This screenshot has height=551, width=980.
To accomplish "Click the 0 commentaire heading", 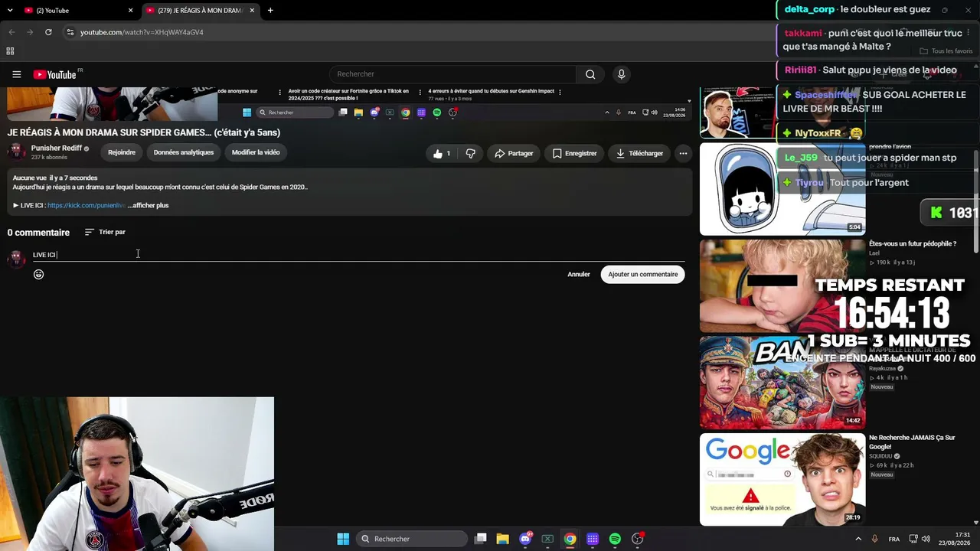I will click(38, 233).
